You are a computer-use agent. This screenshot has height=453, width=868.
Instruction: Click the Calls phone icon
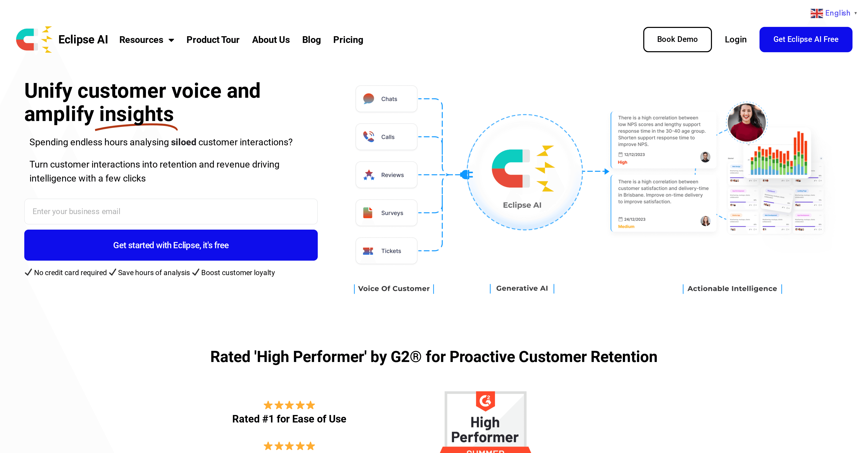point(369,137)
